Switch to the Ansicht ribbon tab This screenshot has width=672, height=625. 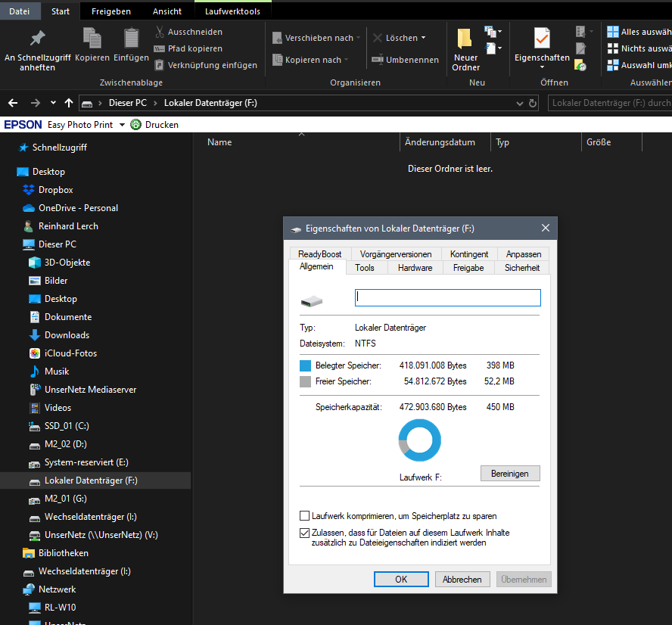click(x=167, y=11)
